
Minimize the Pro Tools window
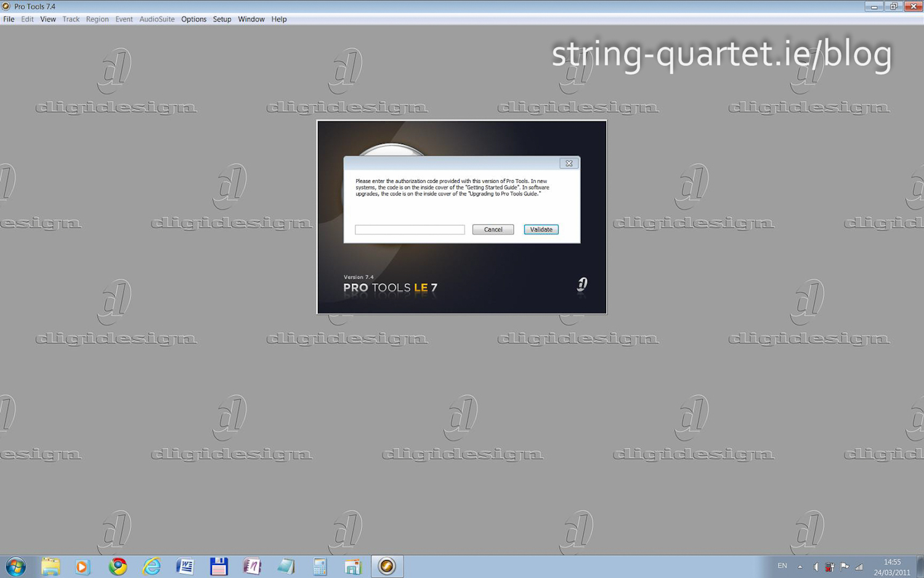873,6
